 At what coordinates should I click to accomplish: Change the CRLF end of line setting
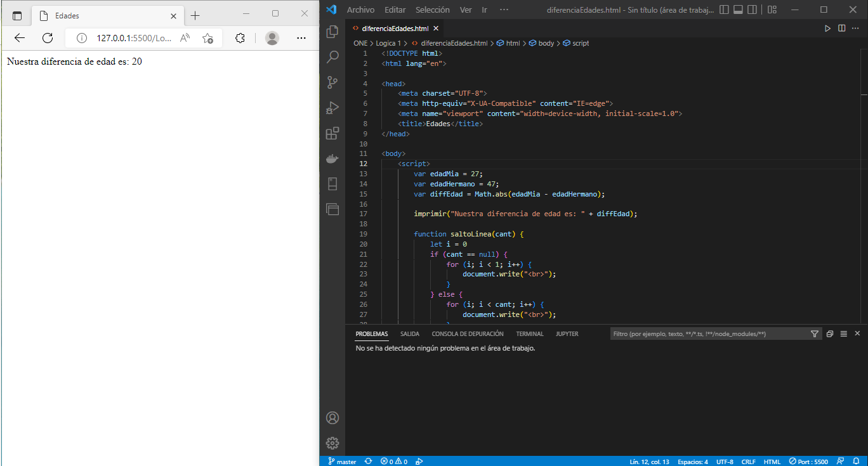click(748, 462)
